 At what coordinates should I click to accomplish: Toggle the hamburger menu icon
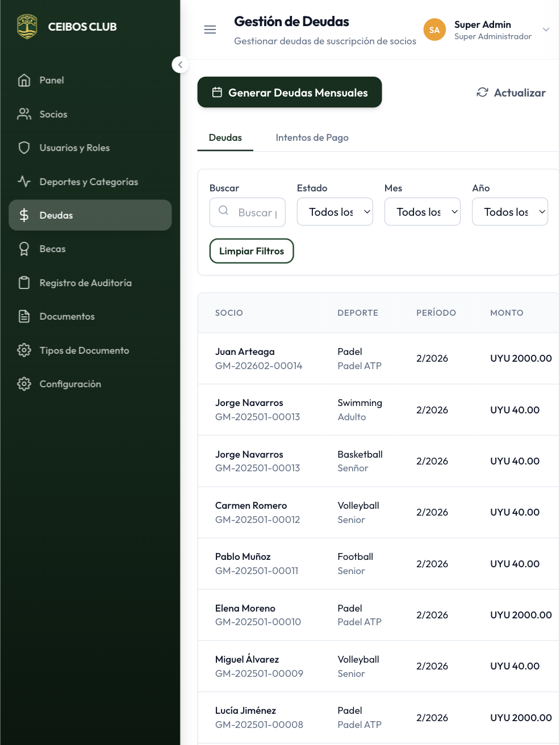tap(210, 30)
